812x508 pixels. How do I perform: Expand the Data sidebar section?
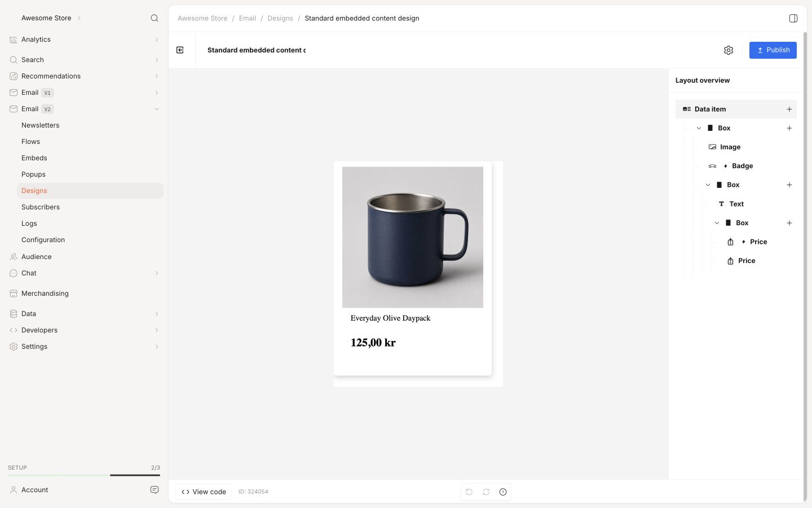[x=157, y=314]
